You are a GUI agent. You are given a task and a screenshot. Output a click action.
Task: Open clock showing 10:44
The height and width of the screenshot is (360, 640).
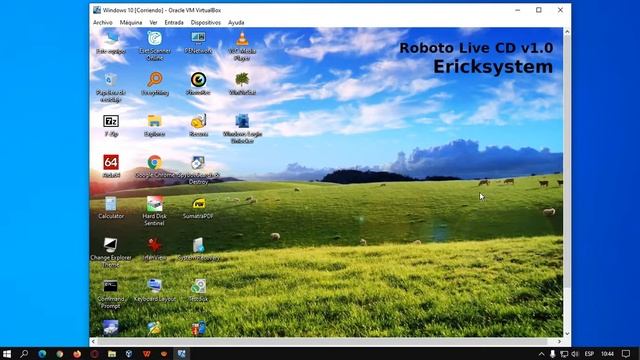point(607,353)
